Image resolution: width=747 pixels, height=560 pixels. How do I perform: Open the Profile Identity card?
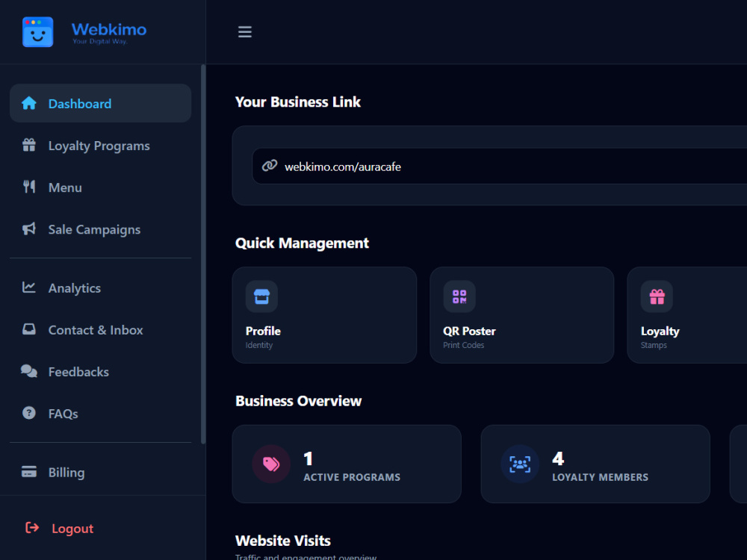click(x=324, y=315)
